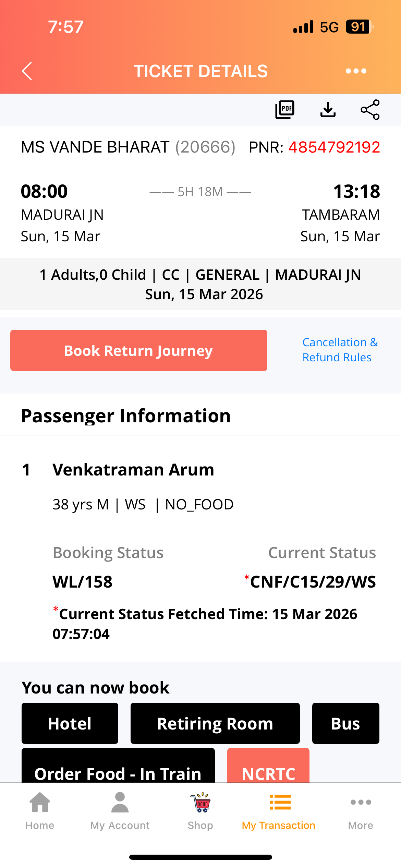Download the ticket using the download icon
The height and width of the screenshot is (868, 401).
328,110
